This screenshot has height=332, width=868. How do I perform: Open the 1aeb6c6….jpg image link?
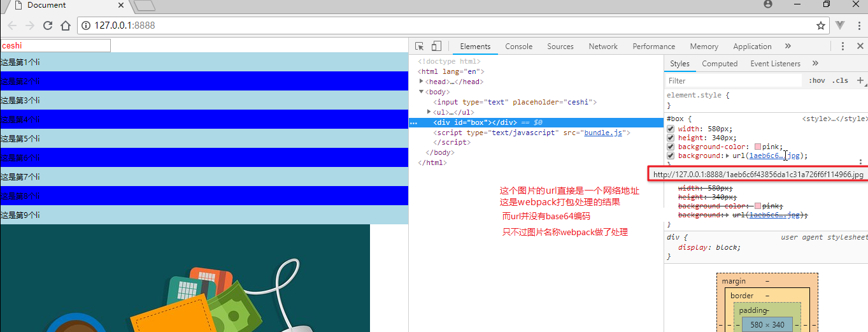pyautogui.click(x=774, y=155)
